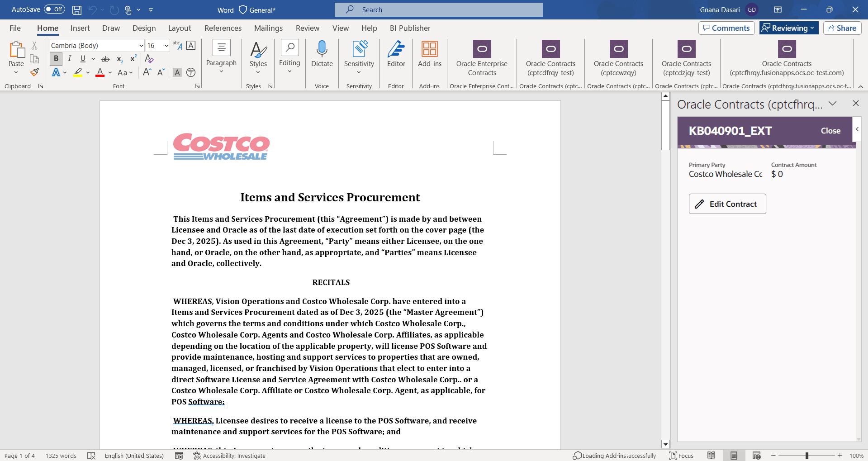Switch to Web Layout view icon

click(757, 456)
